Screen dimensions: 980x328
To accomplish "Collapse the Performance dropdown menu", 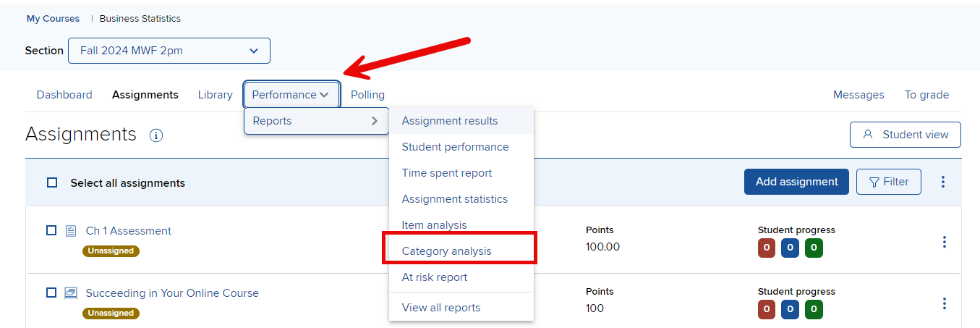I will click(x=291, y=95).
